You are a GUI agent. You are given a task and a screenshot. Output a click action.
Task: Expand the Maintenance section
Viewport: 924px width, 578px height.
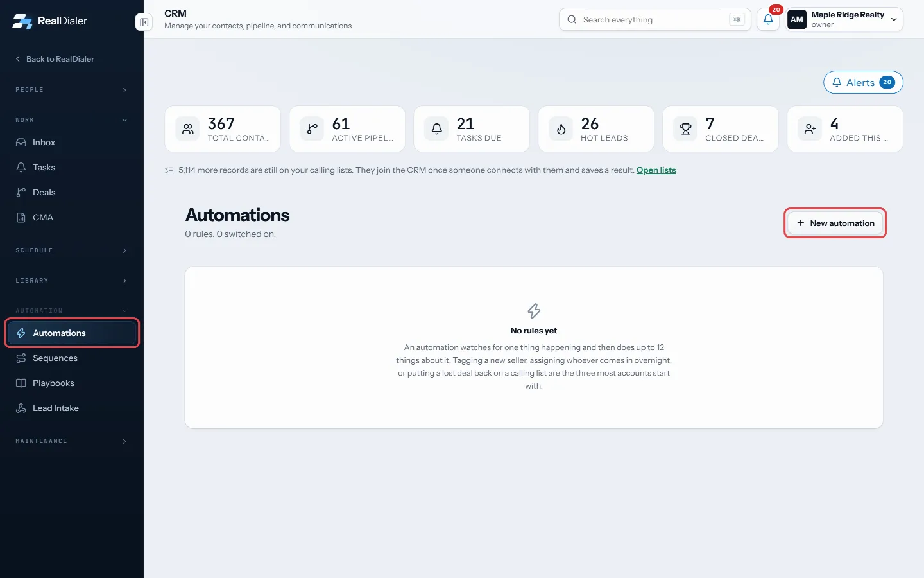coord(72,441)
